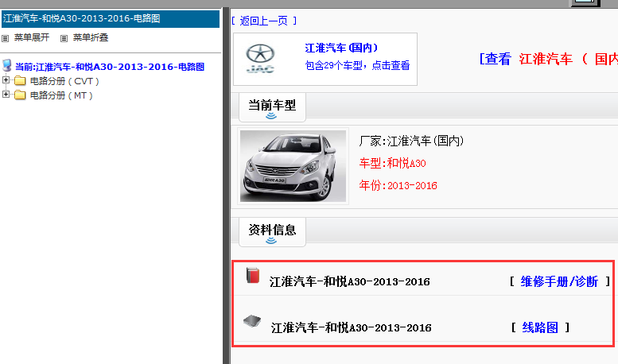Click the folder icon for 电路分册 (MT)
Viewport: 618px width, 364px height.
point(20,95)
